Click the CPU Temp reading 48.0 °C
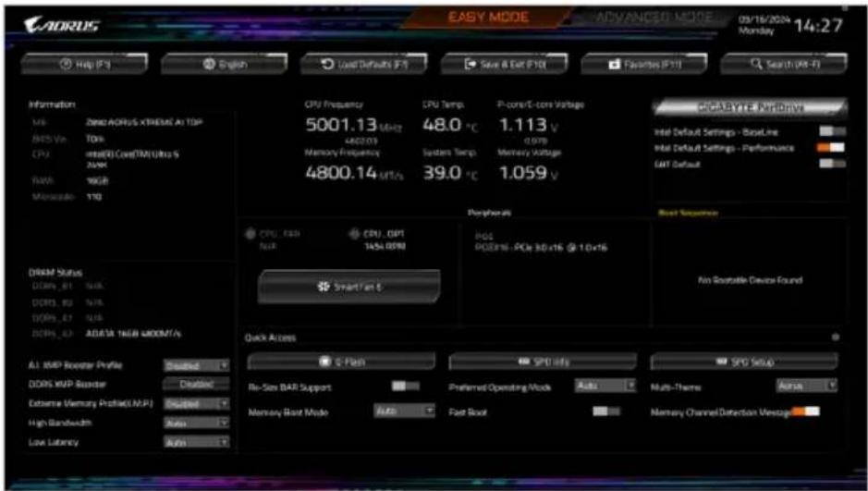868x491 pixels. coord(450,126)
